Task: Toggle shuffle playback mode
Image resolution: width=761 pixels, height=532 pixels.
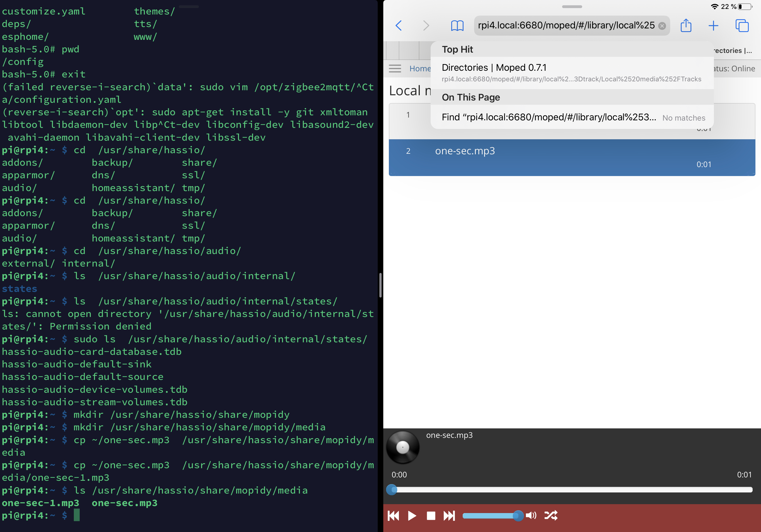Action: click(551, 515)
